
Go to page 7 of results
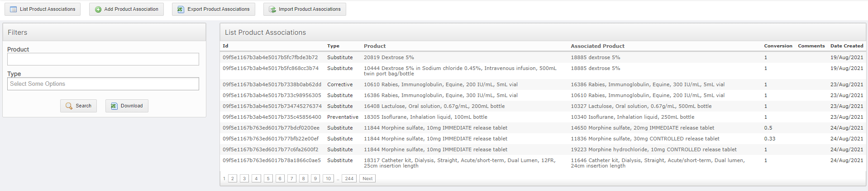click(292, 179)
